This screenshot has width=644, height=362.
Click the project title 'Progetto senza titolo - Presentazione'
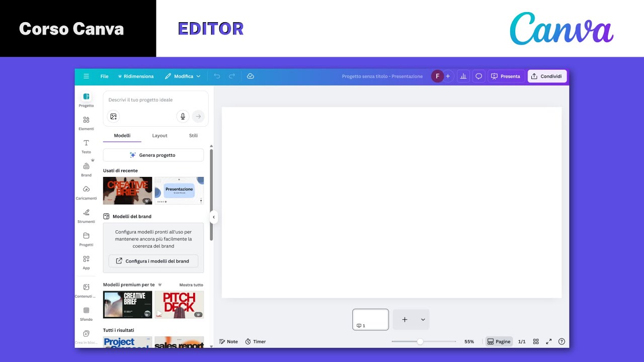[382, 76]
